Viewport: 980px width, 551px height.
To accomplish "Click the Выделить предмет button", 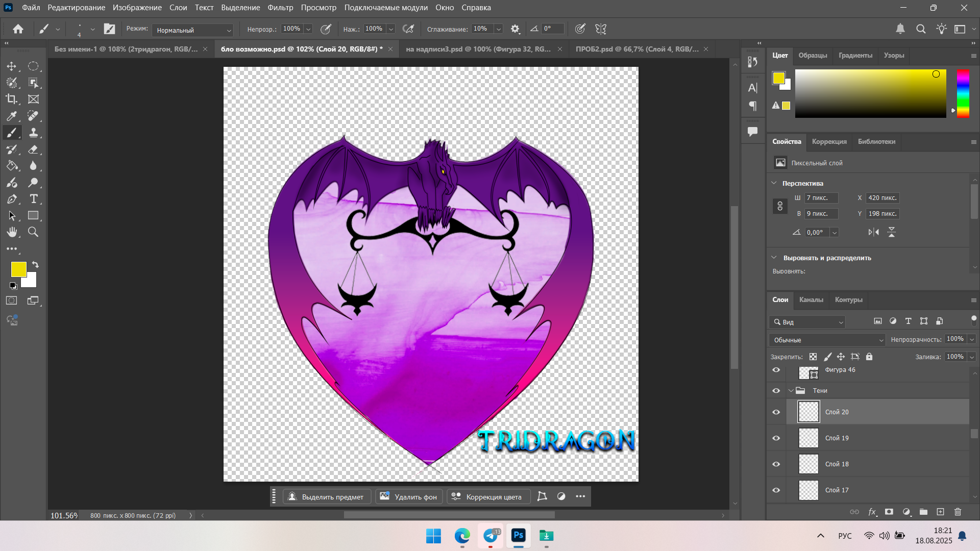I will [x=327, y=496].
